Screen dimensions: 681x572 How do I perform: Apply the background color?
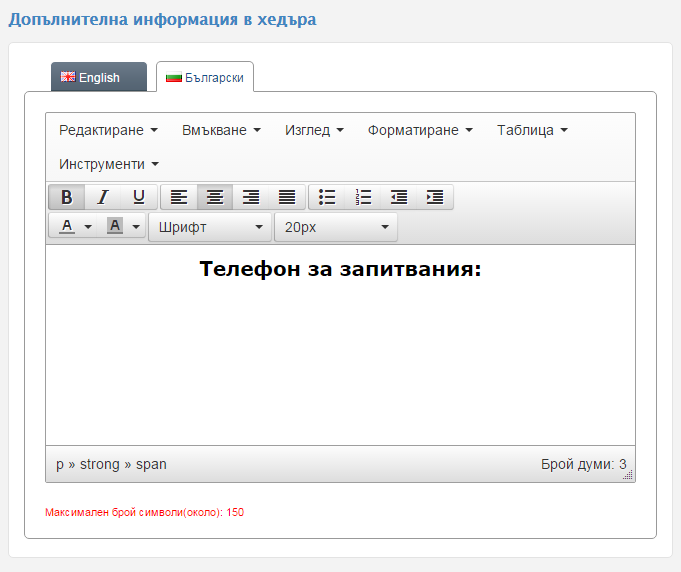click(x=115, y=226)
